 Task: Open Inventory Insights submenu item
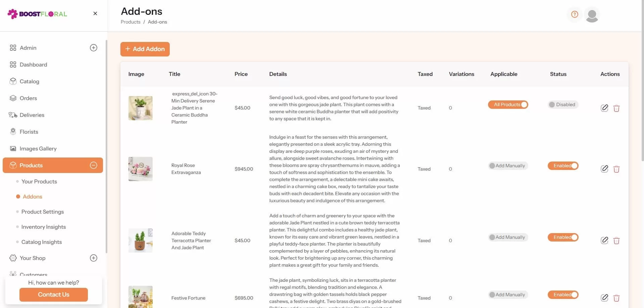44,227
